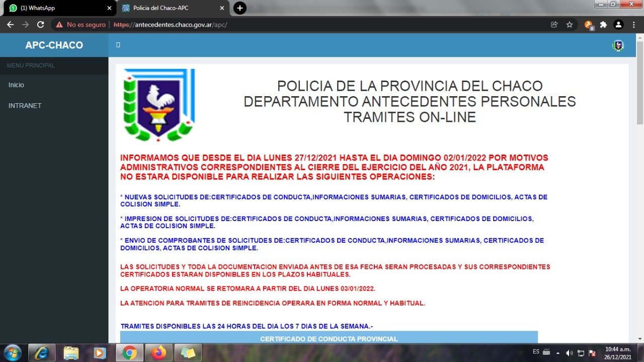Open INTRANET from the sidebar menu
This screenshot has height=362, width=644.
[25, 106]
